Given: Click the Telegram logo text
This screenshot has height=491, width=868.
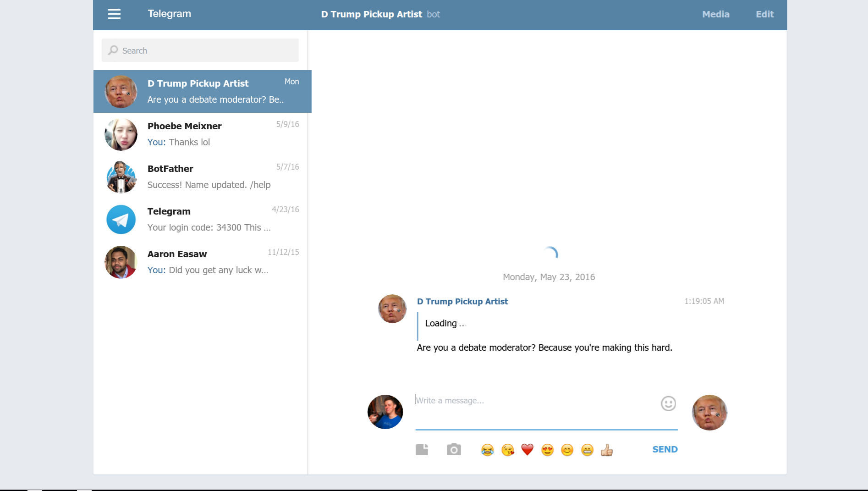Looking at the screenshot, I should (169, 14).
